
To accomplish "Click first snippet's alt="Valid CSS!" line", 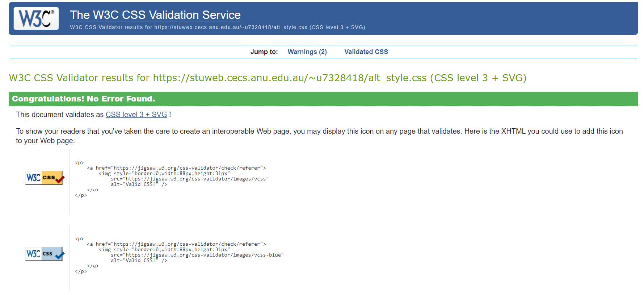I will (139, 184).
